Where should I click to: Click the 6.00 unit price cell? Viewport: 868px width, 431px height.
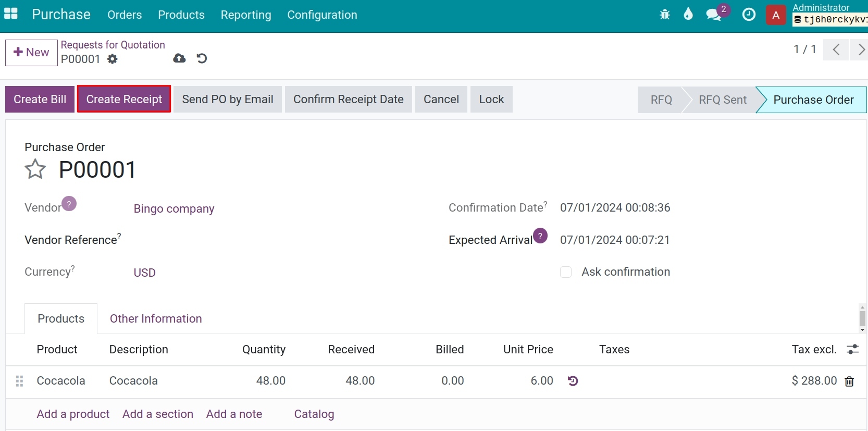pyautogui.click(x=542, y=380)
